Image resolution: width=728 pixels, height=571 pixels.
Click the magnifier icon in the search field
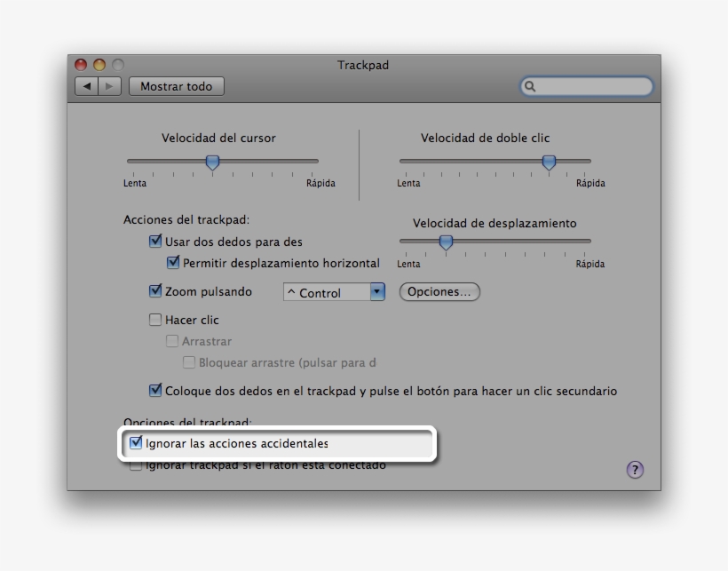tap(532, 86)
